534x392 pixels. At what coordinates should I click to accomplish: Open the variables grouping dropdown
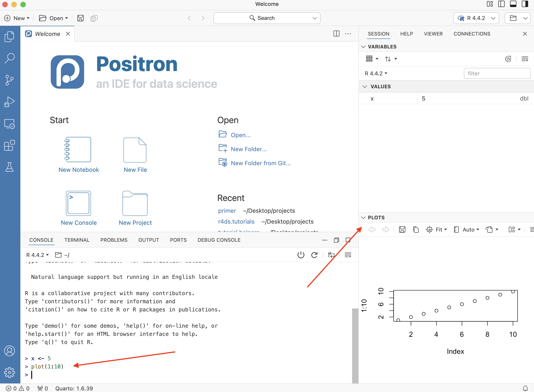point(372,59)
